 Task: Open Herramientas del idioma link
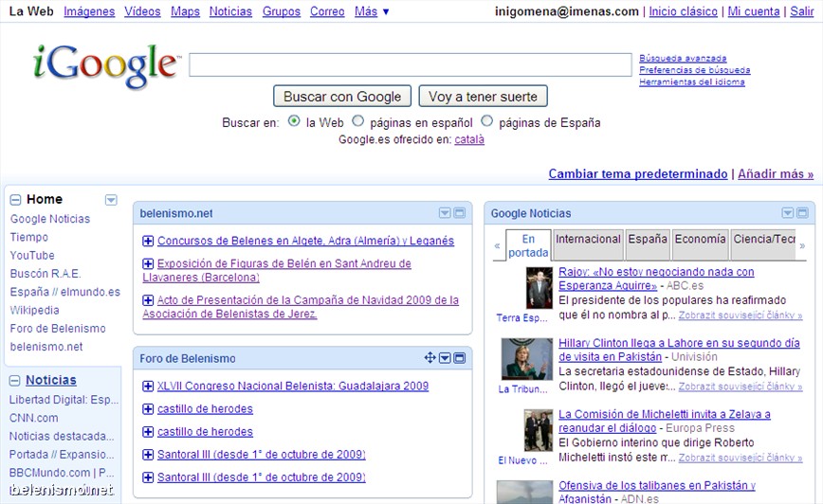click(x=692, y=81)
